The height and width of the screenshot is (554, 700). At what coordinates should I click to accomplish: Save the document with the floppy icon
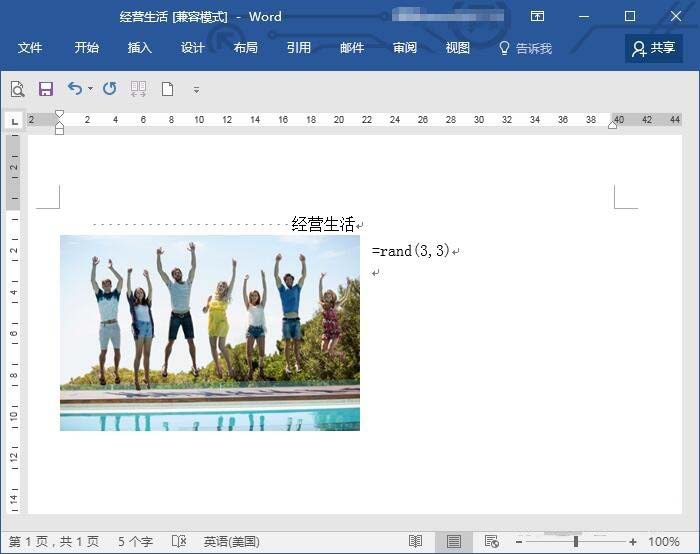[45, 89]
